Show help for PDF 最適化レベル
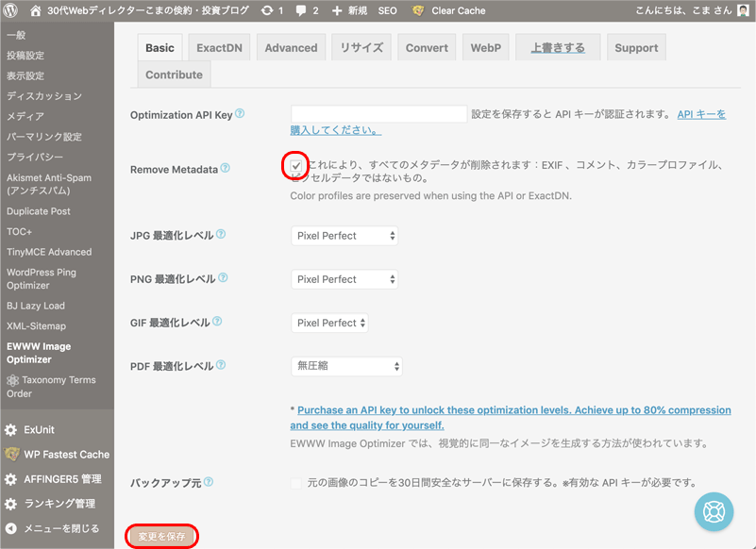Image resolution: width=756 pixels, height=549 pixels. 221,365
